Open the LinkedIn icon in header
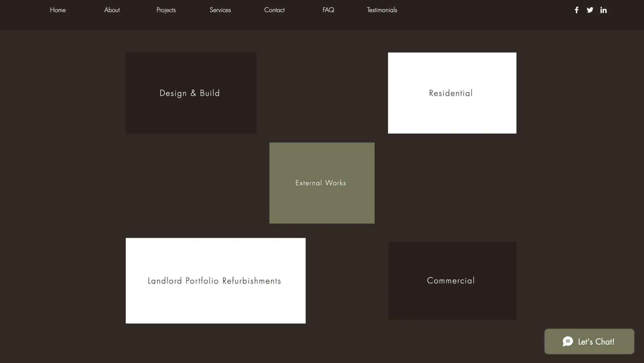Viewport: 644px width, 363px height. [603, 10]
